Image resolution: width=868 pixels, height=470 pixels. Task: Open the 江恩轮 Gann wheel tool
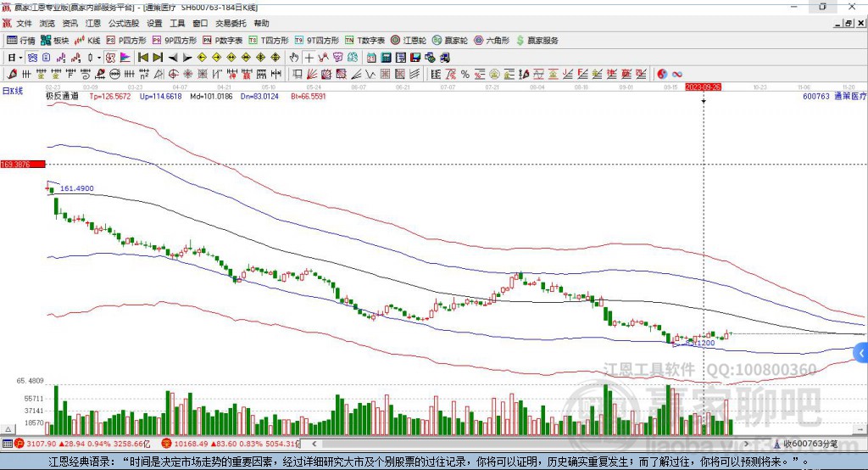point(409,41)
